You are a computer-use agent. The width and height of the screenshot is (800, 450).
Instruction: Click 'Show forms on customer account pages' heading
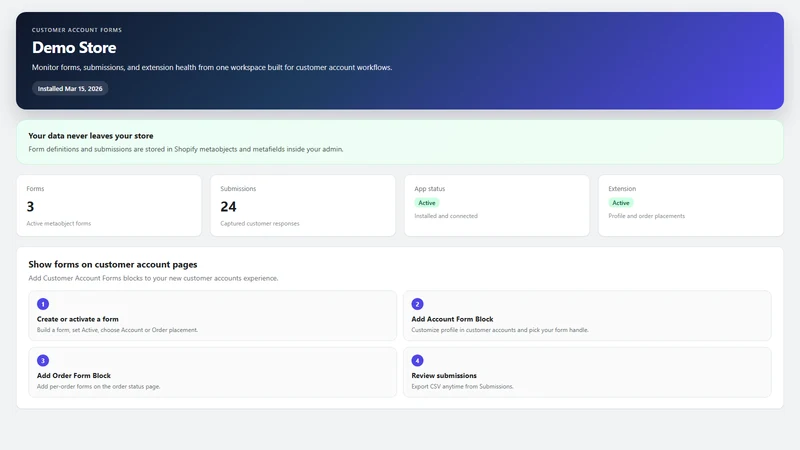pos(113,264)
